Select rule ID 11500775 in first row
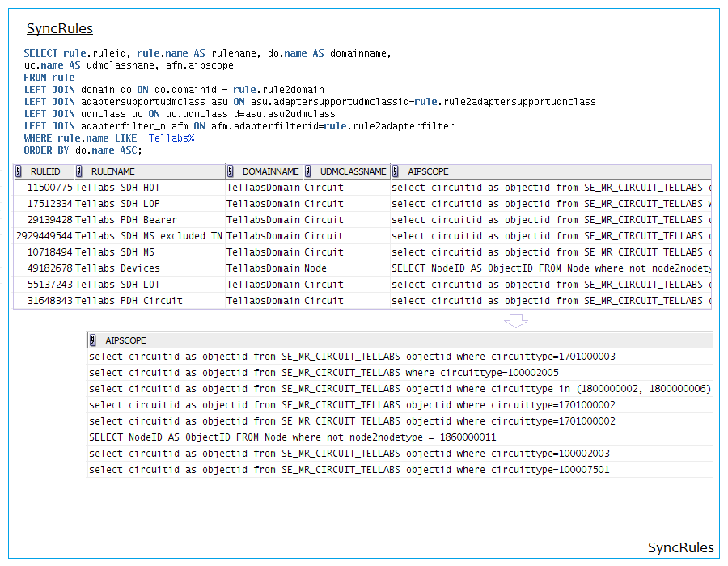 pyautogui.click(x=50, y=188)
